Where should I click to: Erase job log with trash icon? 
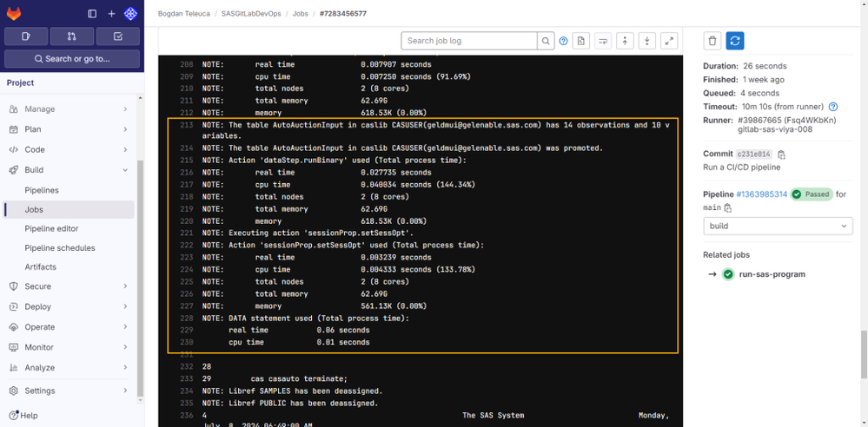pyautogui.click(x=712, y=41)
